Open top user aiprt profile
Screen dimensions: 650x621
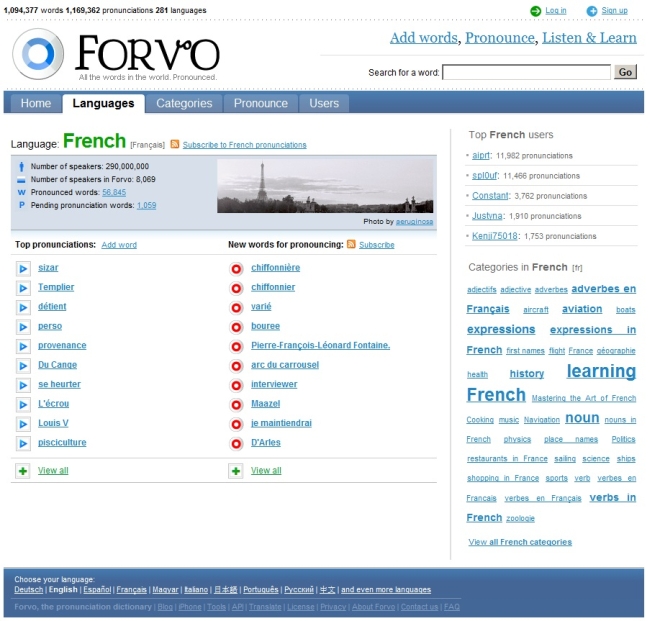click(481, 155)
